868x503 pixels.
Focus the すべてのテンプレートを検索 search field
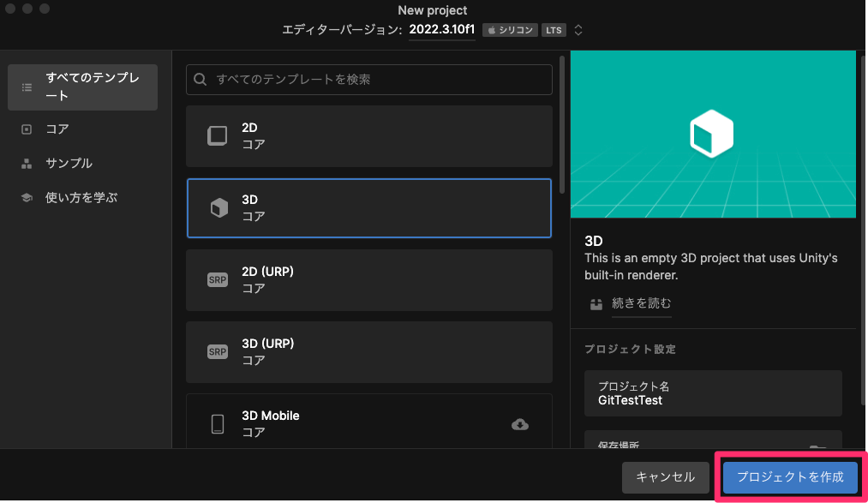369,80
